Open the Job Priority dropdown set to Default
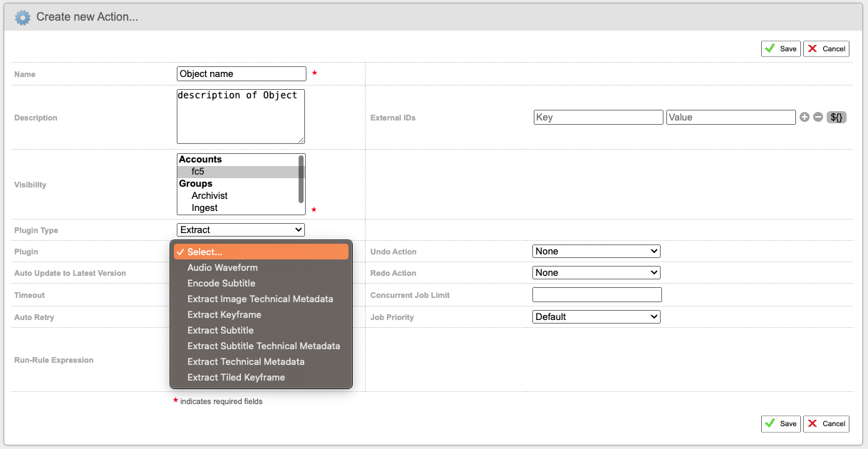Viewport: 868px width, 449px height. tap(596, 316)
